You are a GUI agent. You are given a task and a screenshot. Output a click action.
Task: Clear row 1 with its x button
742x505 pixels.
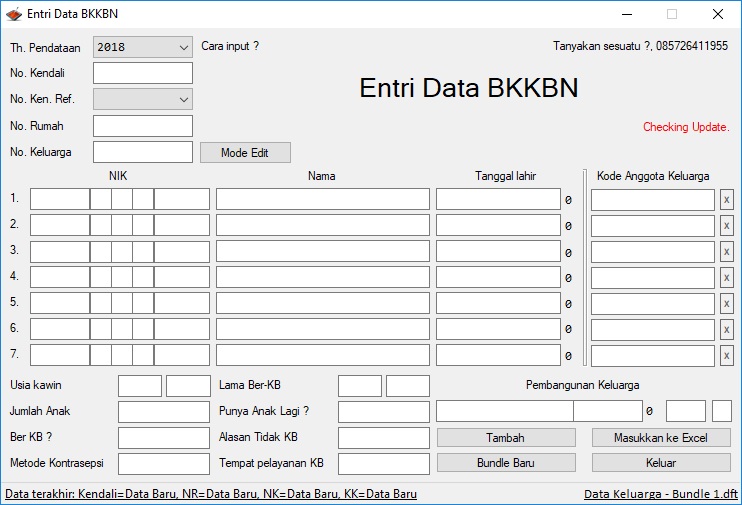726,200
